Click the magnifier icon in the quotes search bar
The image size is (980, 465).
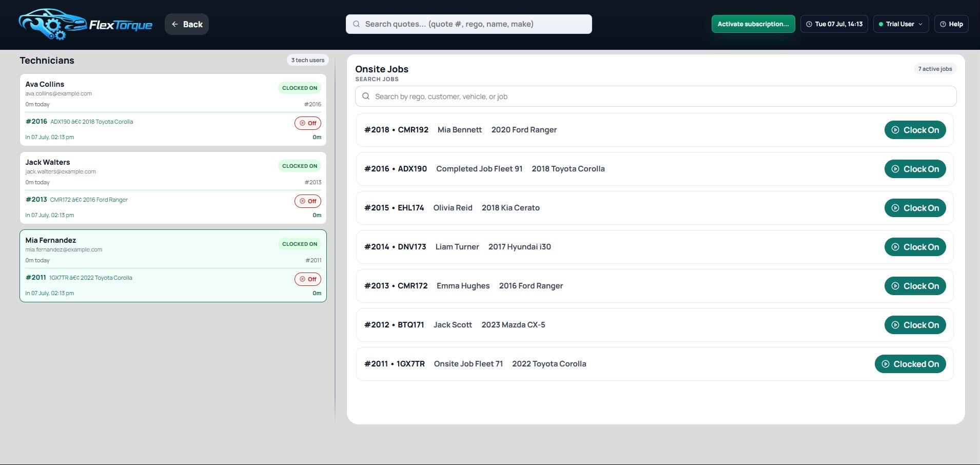[x=356, y=24]
